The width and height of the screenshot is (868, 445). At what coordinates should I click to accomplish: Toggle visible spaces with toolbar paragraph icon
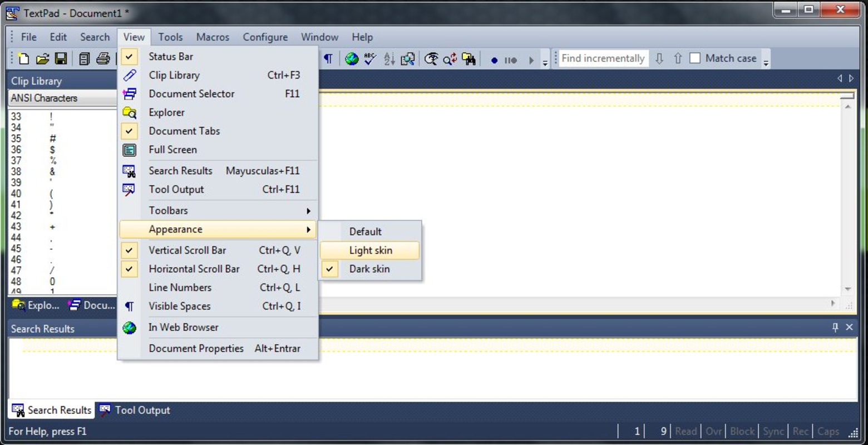click(328, 58)
